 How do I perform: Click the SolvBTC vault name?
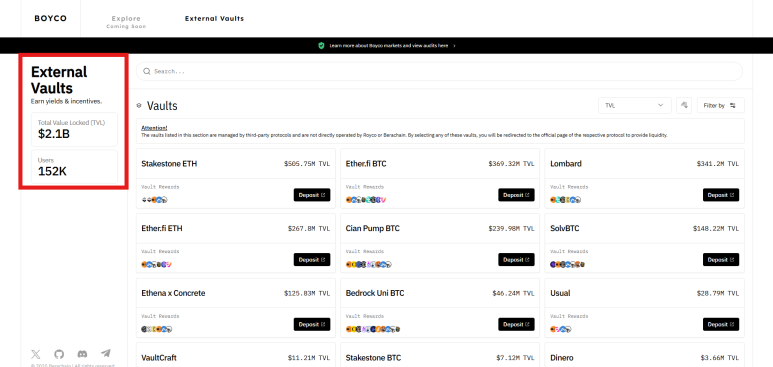tap(565, 228)
